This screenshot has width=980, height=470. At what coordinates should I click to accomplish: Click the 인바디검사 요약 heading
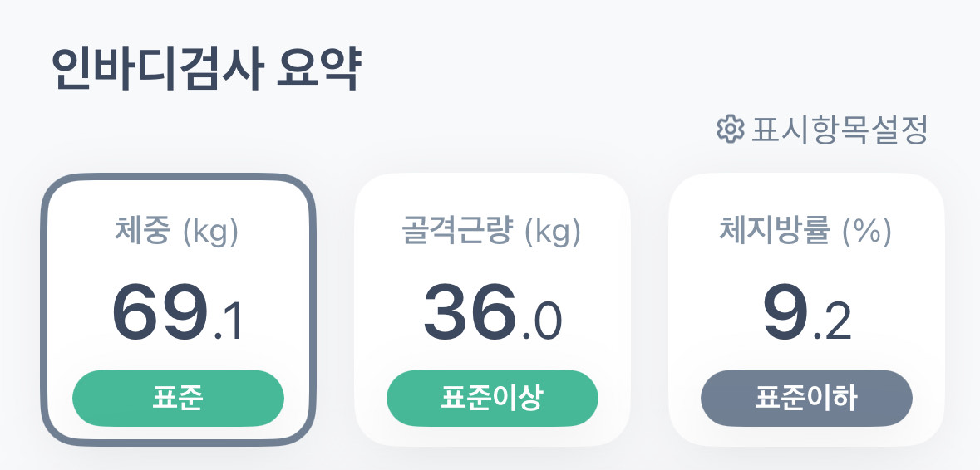[206, 71]
